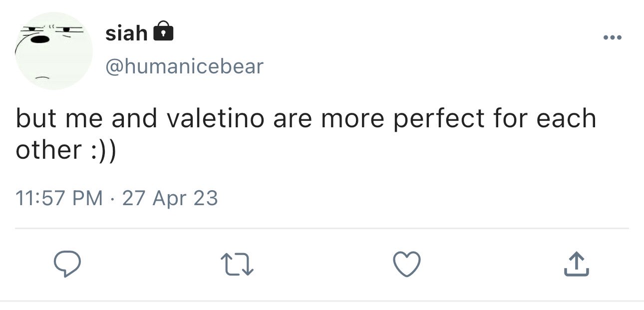Open the @humanicebear handle link
The height and width of the screenshot is (310, 644).
(184, 66)
